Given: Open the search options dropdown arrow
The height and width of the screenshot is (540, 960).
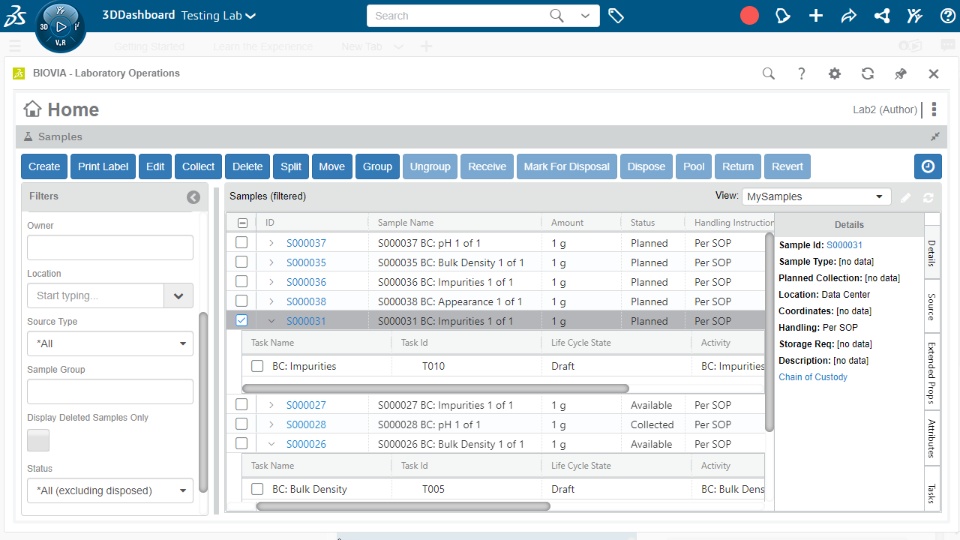Looking at the screenshot, I should (585, 16).
